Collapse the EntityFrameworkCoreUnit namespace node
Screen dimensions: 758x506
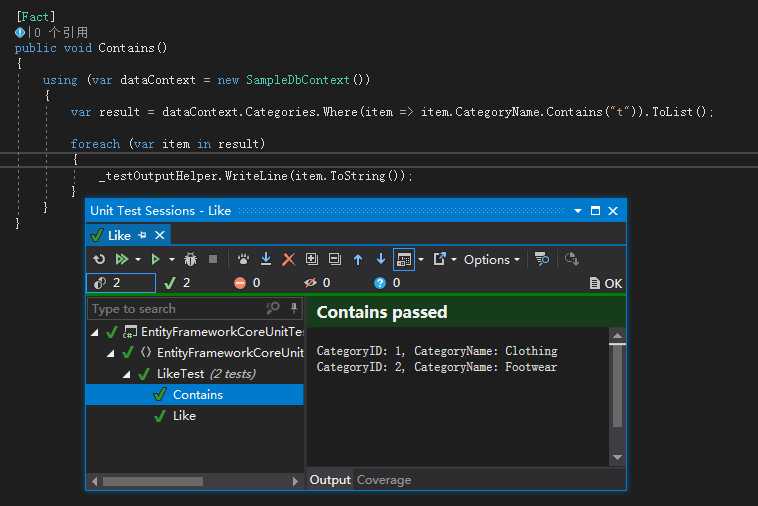click(111, 353)
